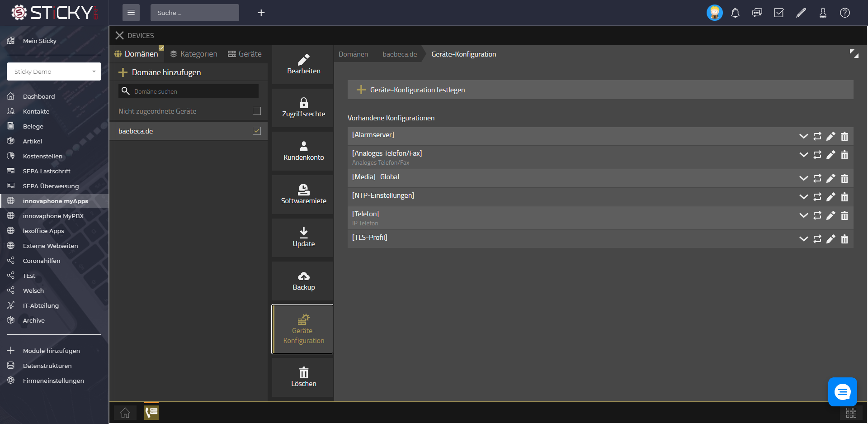The height and width of the screenshot is (424, 868).
Task: Open the hamburger menu in top bar
Action: (x=131, y=13)
